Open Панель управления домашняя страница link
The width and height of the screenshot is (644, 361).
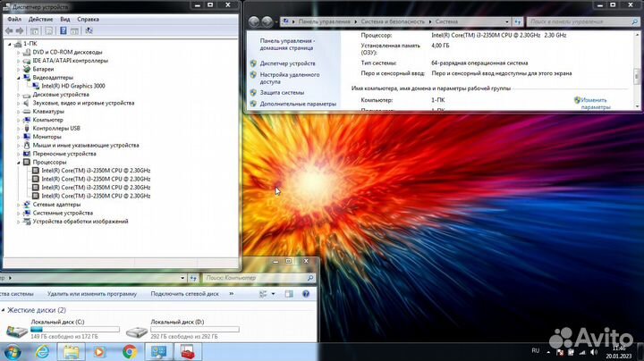287,45
